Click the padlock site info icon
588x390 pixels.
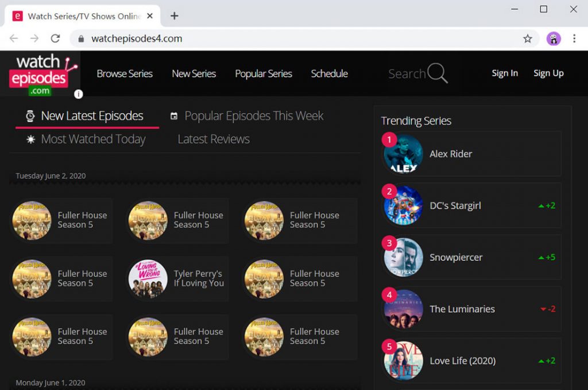pos(81,38)
